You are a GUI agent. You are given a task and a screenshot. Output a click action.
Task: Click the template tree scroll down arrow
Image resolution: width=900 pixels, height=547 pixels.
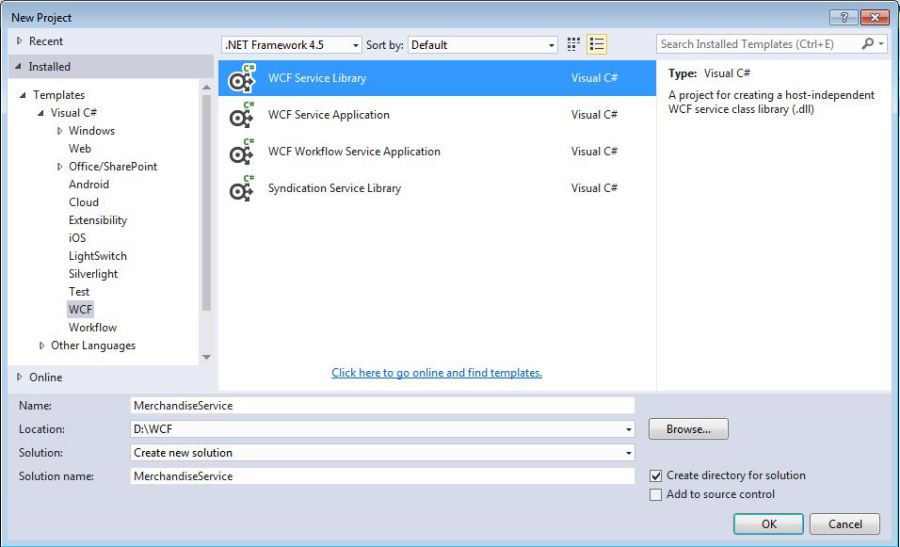207,357
